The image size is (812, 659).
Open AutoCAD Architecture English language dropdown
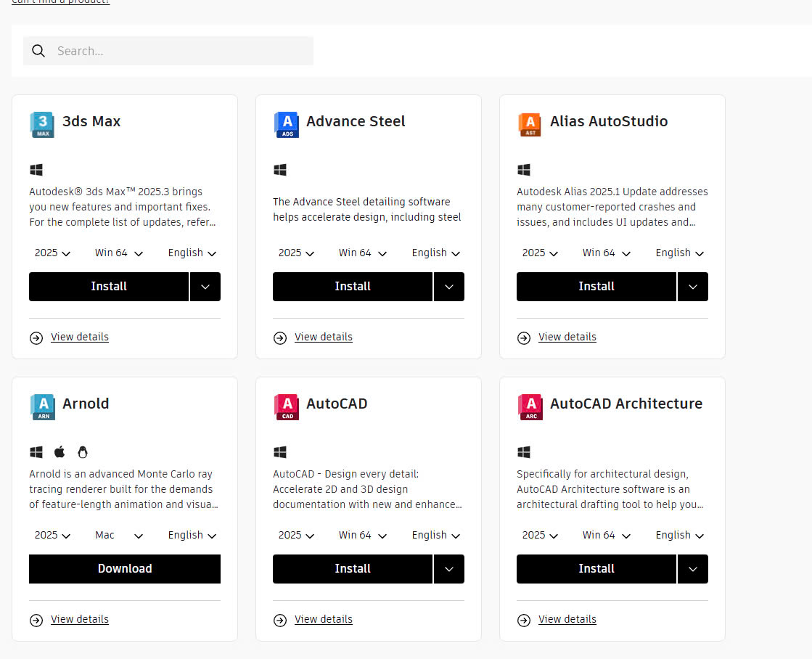[679, 535]
